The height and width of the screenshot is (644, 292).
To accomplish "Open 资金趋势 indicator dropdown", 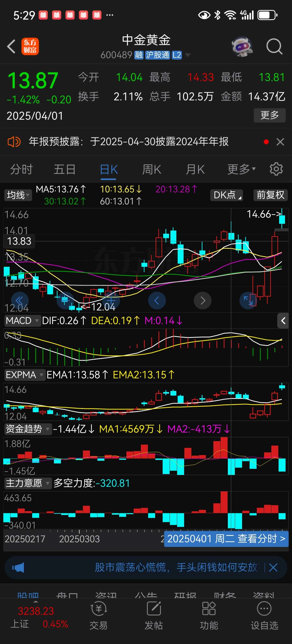I will click(x=28, y=429).
